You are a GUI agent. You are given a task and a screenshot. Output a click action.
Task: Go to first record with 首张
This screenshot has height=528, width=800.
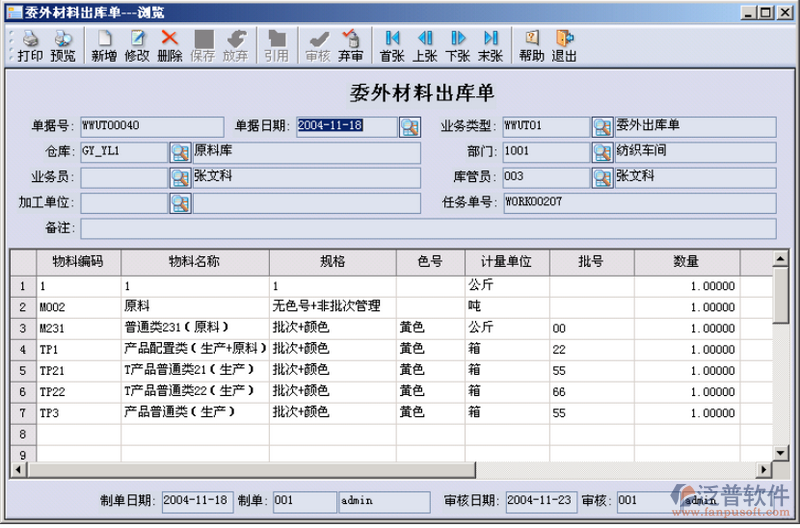point(392,46)
